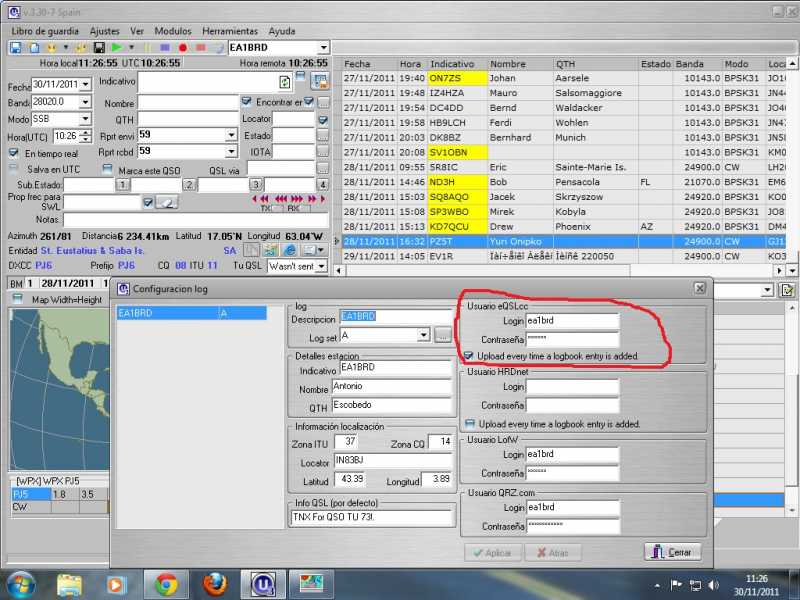The width and height of the screenshot is (800, 600).
Task: Select the ON7ZS log row
Action: pos(564,78)
